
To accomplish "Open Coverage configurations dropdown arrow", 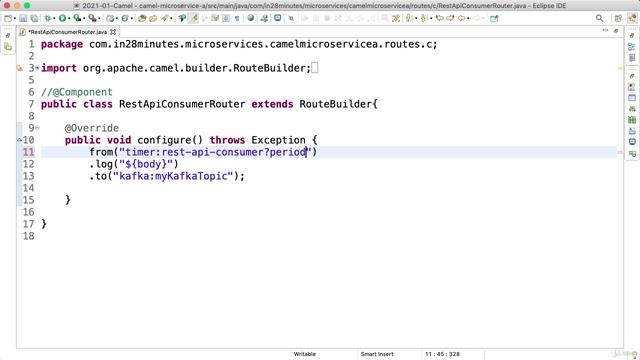I will (83, 18).
